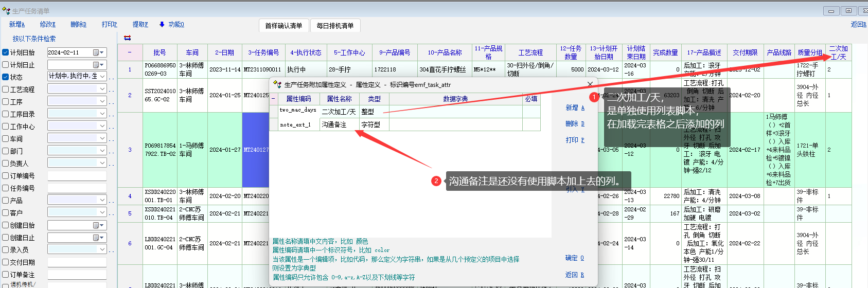Image resolution: width=868 pixels, height=288 pixels.
Task: Open the 每日排机清单 tab
Action: pos(335,26)
